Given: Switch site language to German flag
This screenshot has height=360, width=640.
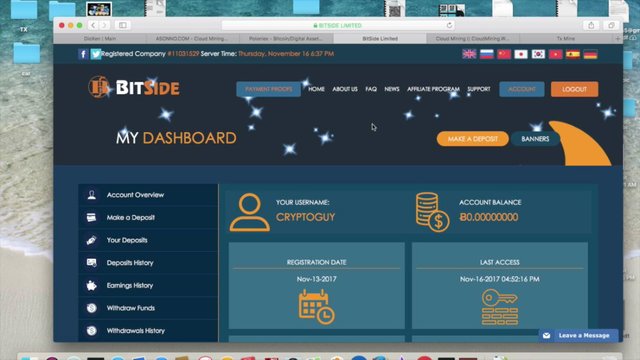Looking at the screenshot, I should click(x=590, y=54).
